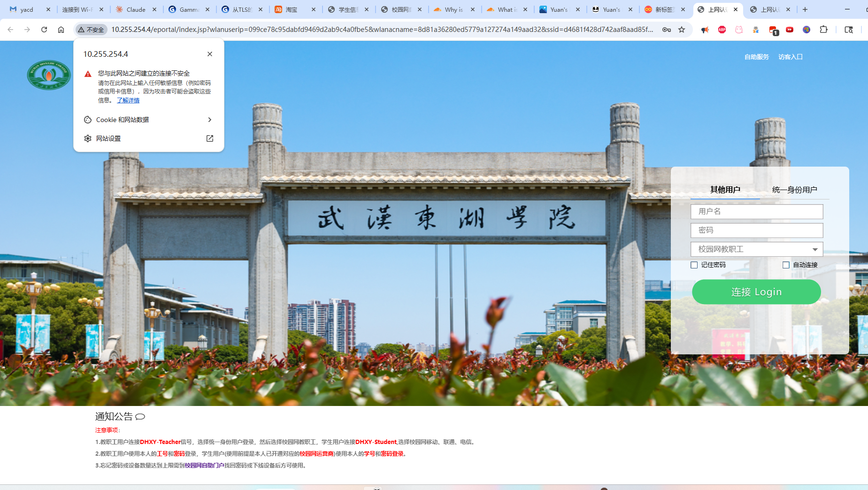The width and height of the screenshot is (868, 490).
Task: Open the 校园网教职工 service dropdown
Action: pos(757,249)
